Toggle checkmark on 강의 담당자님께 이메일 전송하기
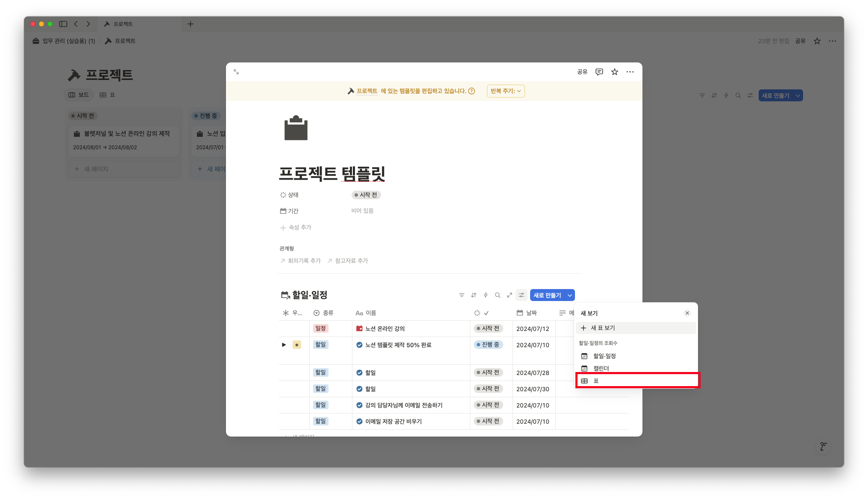 tap(359, 405)
